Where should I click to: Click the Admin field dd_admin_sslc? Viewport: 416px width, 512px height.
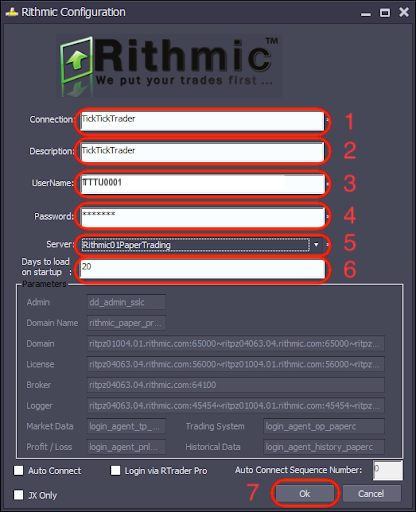point(126,302)
